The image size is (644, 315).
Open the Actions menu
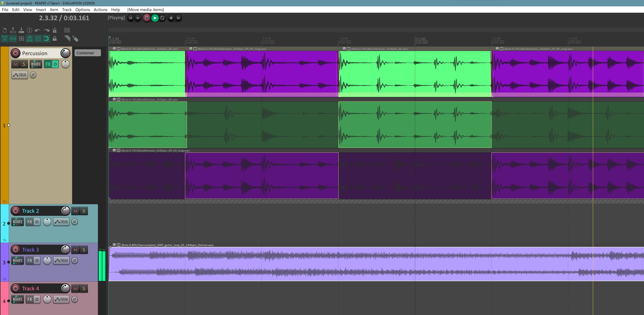[x=100, y=10]
